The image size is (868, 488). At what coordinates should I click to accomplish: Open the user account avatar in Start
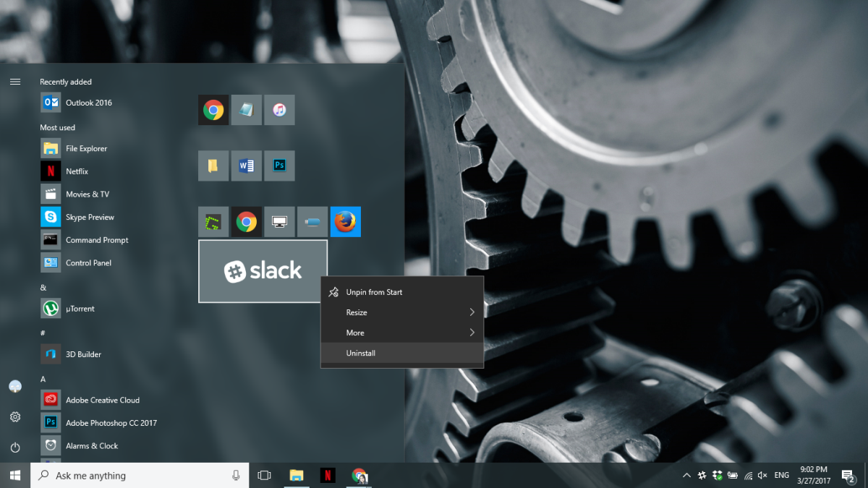[x=15, y=387]
